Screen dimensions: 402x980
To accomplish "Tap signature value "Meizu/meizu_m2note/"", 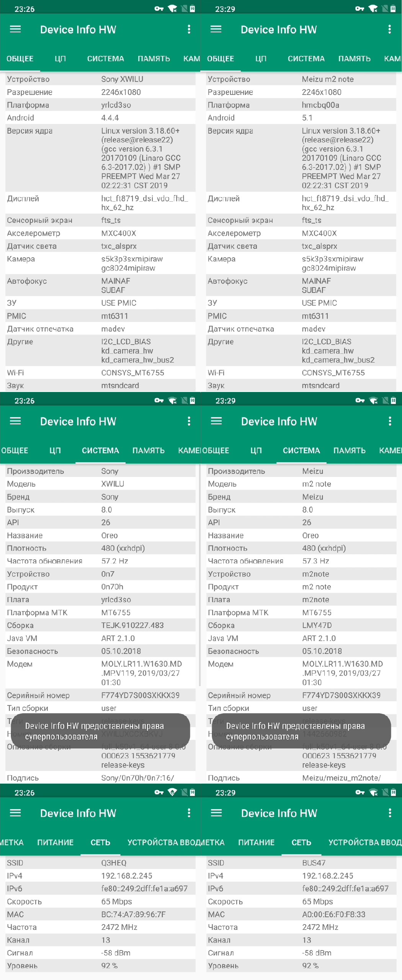I will tap(342, 777).
